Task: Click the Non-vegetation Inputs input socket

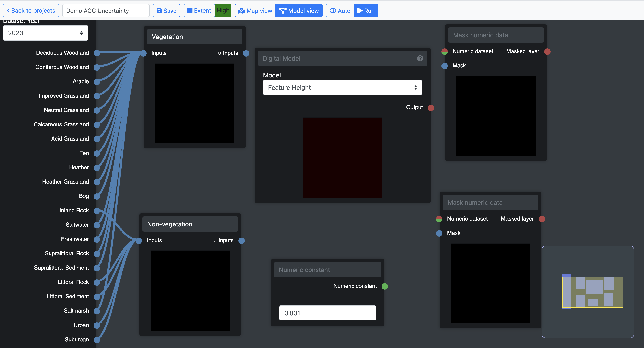Action: (139, 241)
